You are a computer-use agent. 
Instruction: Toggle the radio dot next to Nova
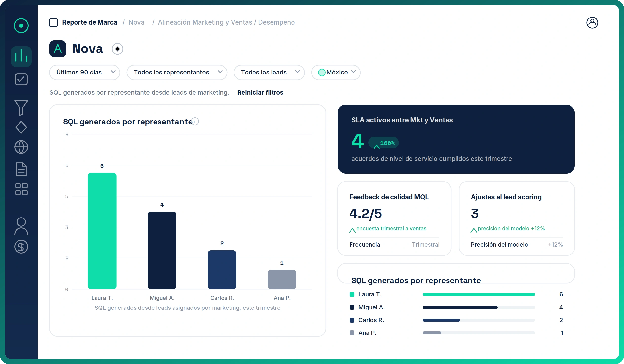point(117,49)
